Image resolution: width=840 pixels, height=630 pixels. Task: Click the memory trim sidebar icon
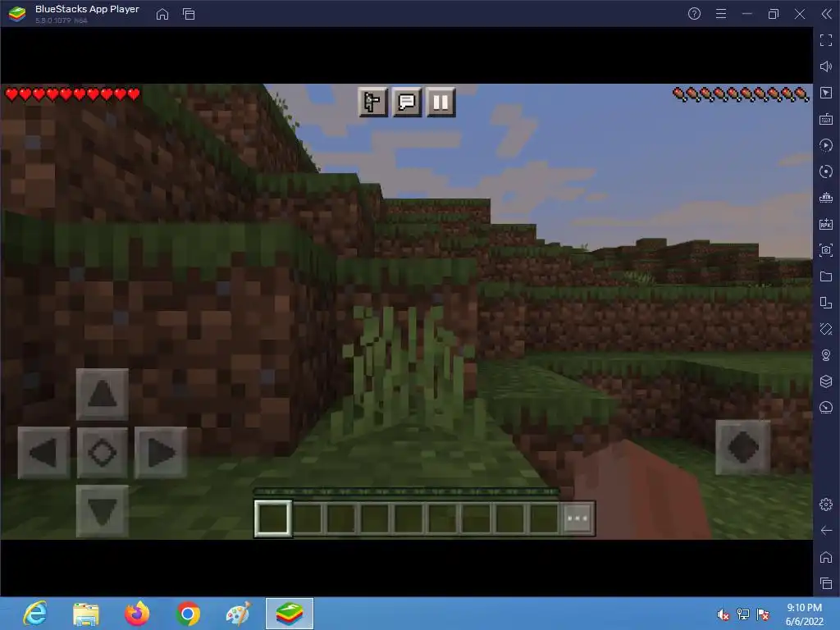click(826, 198)
